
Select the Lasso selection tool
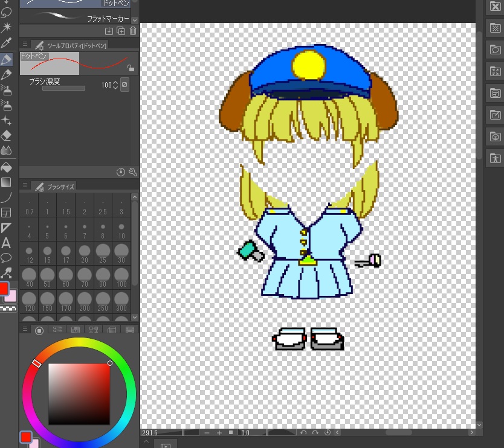coord(7,13)
